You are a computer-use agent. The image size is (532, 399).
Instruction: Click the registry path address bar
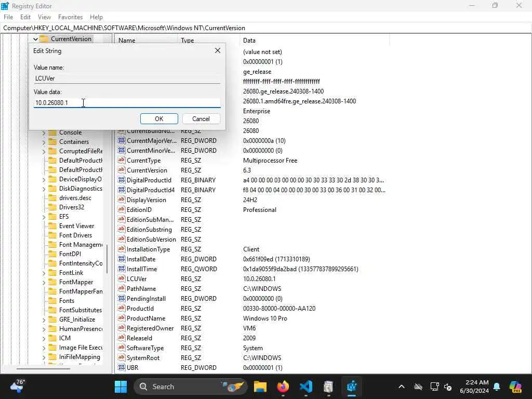coord(266,28)
